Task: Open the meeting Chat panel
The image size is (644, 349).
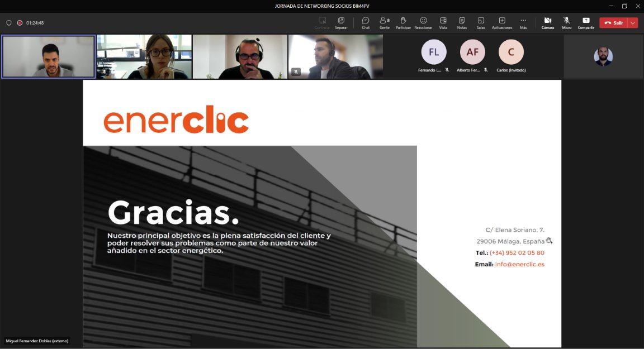Action: point(366,23)
